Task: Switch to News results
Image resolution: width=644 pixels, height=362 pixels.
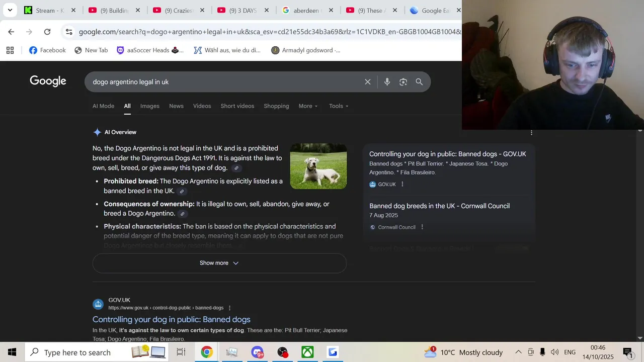Action: click(176, 106)
